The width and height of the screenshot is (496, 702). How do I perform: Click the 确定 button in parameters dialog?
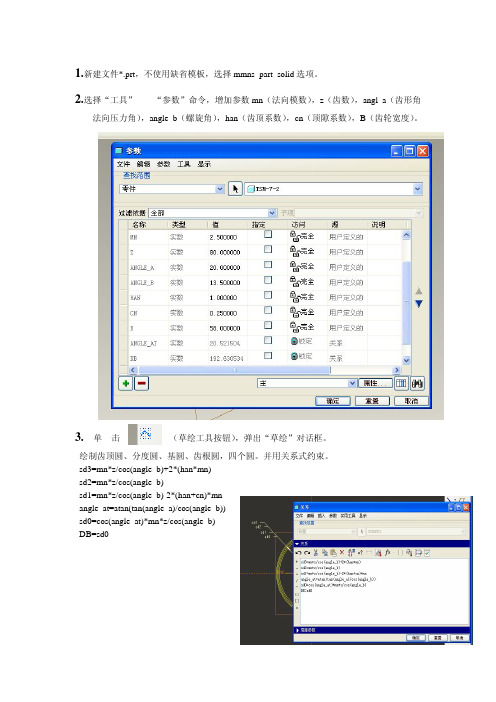click(333, 401)
